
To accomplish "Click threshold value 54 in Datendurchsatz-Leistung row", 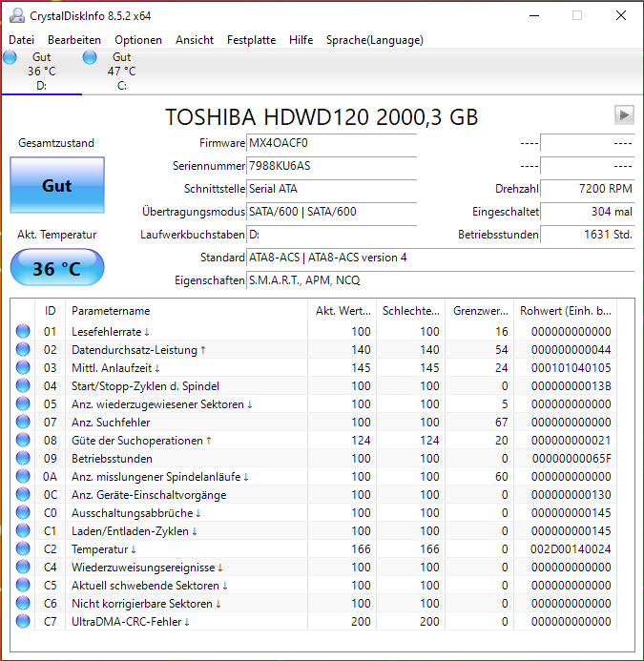I will click(x=502, y=349).
